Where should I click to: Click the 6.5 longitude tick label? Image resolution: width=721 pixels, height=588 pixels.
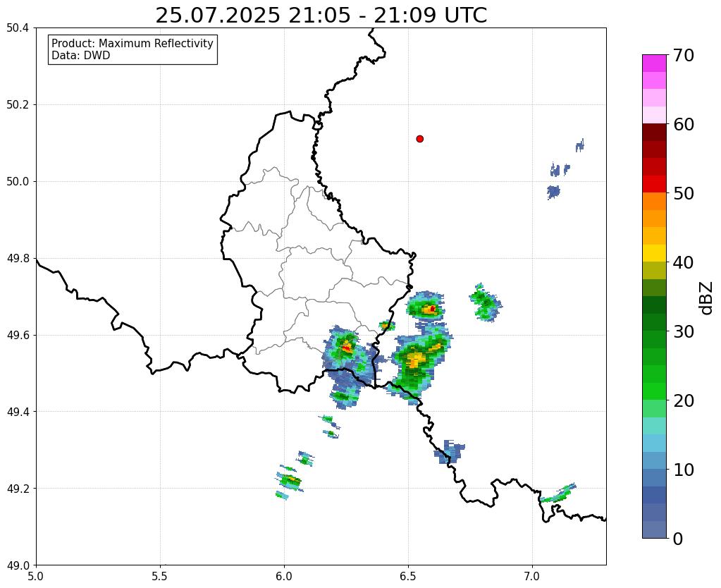[x=408, y=576]
